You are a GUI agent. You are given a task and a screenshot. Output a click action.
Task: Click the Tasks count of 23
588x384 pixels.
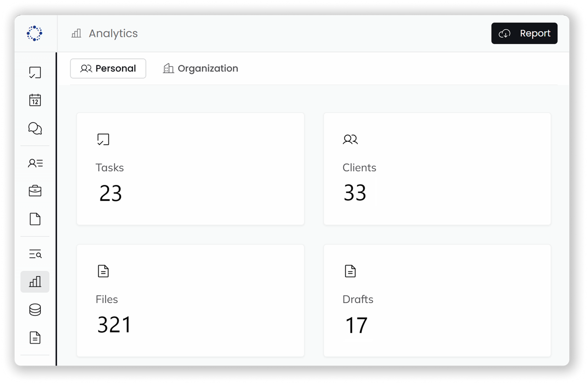click(x=111, y=194)
